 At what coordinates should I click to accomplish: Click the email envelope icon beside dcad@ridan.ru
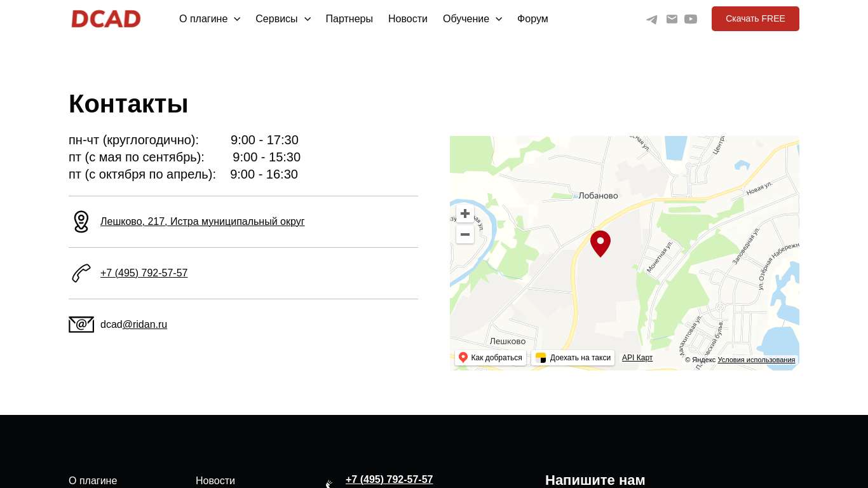coord(81,325)
